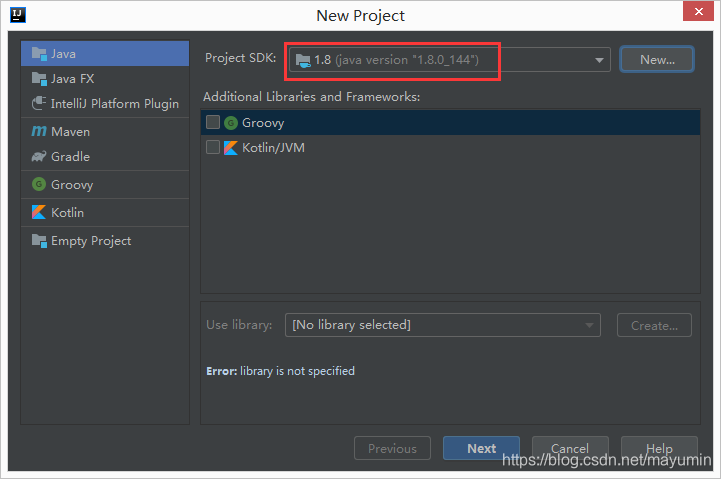Viewport: 721px width, 479px height.
Task: Select the Java project type icon
Action: (39, 54)
